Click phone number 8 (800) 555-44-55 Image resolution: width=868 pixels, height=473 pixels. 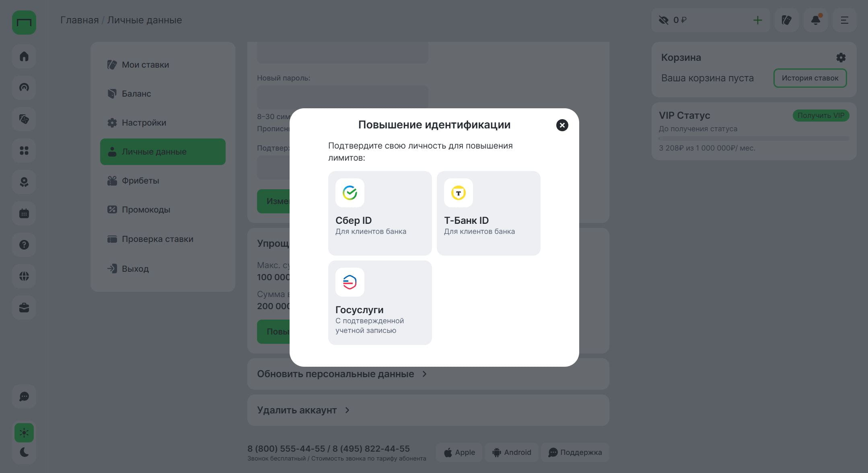click(x=286, y=449)
